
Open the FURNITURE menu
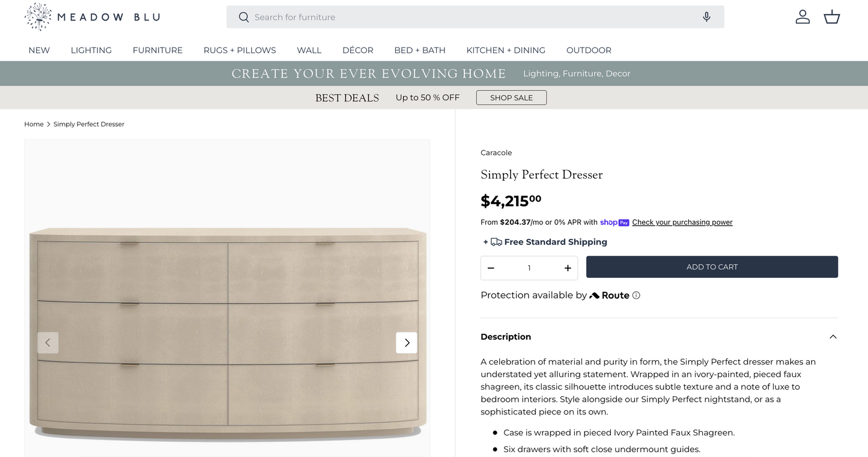tap(157, 51)
